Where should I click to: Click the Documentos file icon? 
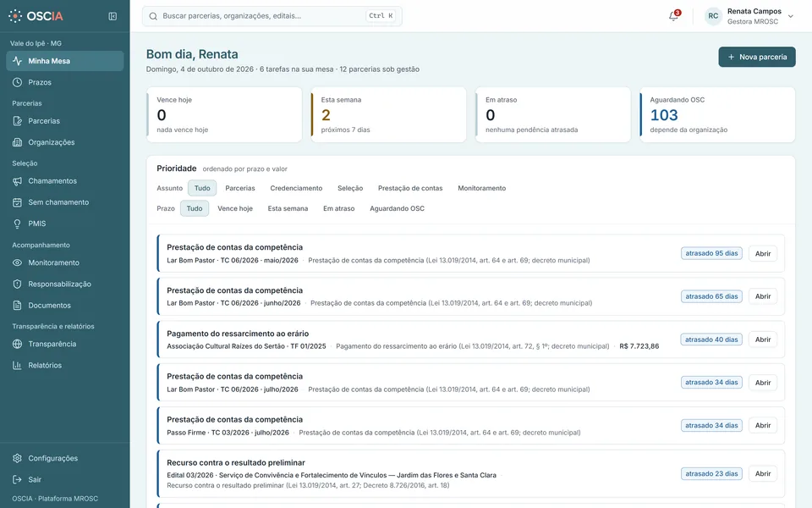pyautogui.click(x=17, y=306)
